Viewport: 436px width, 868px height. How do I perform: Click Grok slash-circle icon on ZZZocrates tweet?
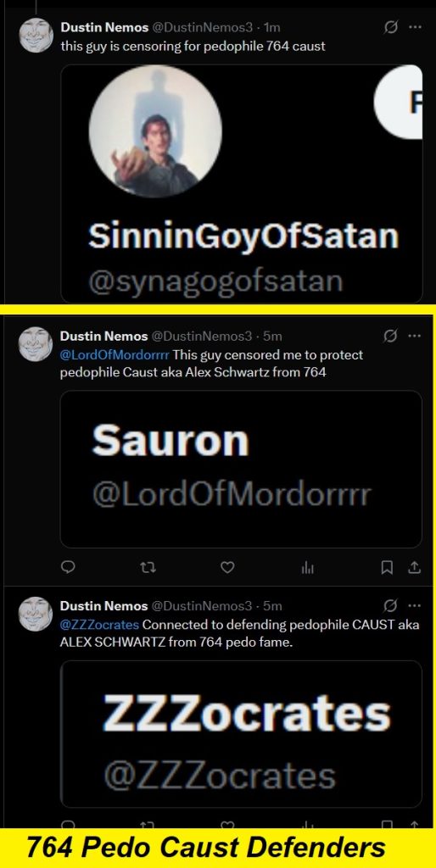pyautogui.click(x=390, y=605)
